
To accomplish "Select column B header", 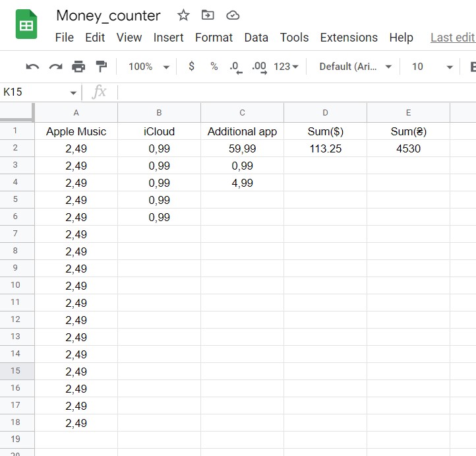I will pos(159,113).
